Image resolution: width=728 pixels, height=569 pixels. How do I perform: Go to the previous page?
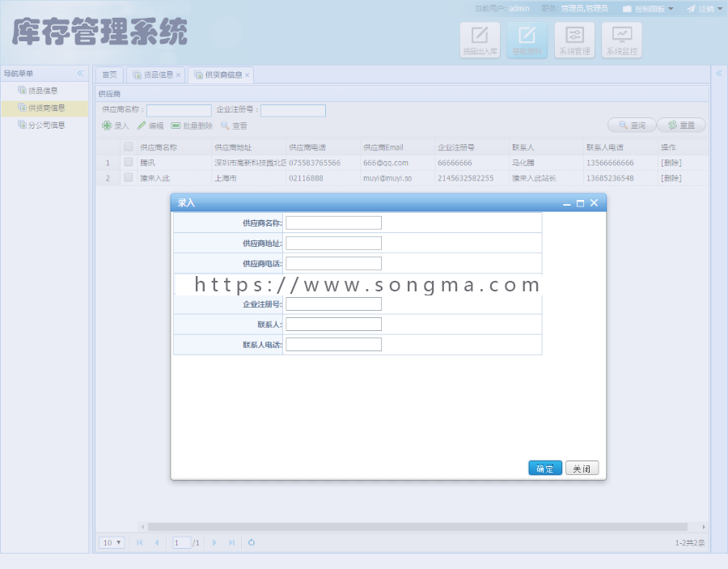coord(157,542)
